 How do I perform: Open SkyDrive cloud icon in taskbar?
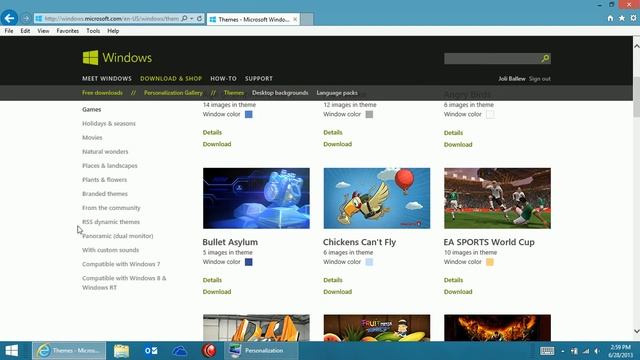(x=180, y=351)
